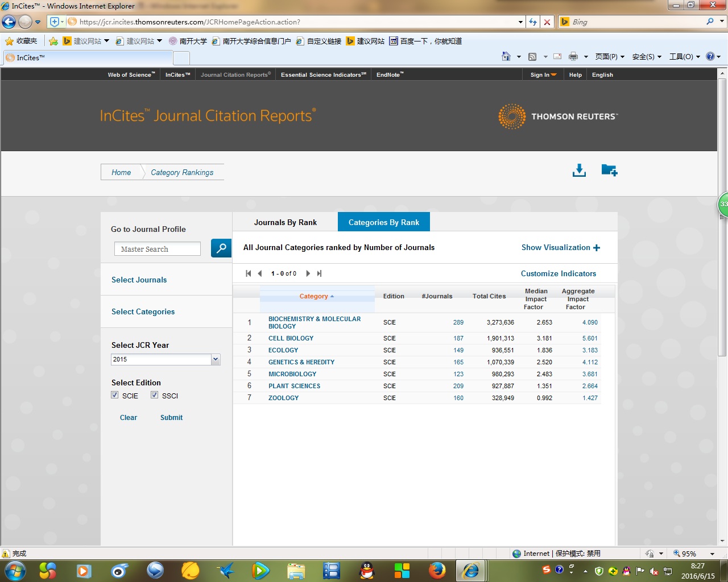Open Essential Science Indicators menu item
This screenshot has width=728, height=582.
click(323, 74)
